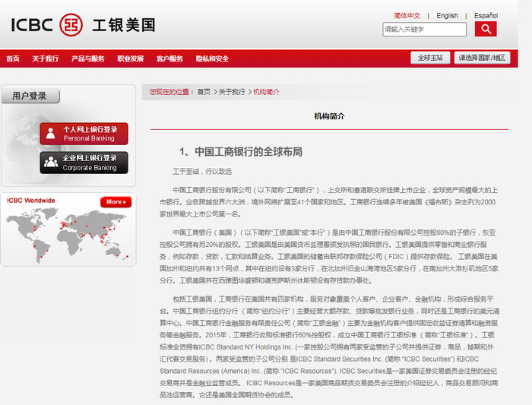Click the Personal Banking person icon
Image resolution: width=532 pixels, height=405 pixels.
(x=51, y=134)
